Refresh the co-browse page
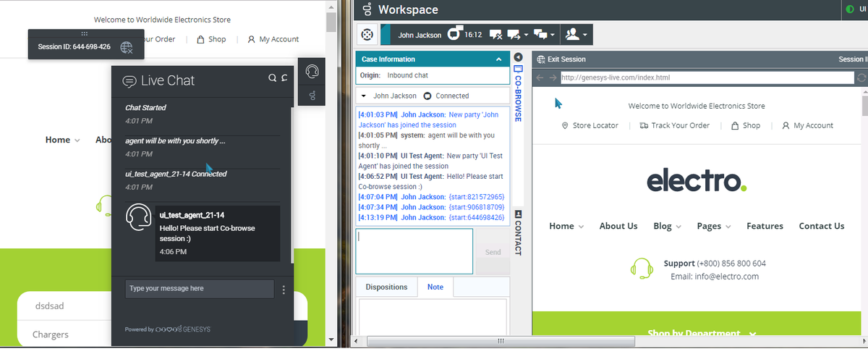Image resolution: width=868 pixels, height=349 pixels. [861, 77]
